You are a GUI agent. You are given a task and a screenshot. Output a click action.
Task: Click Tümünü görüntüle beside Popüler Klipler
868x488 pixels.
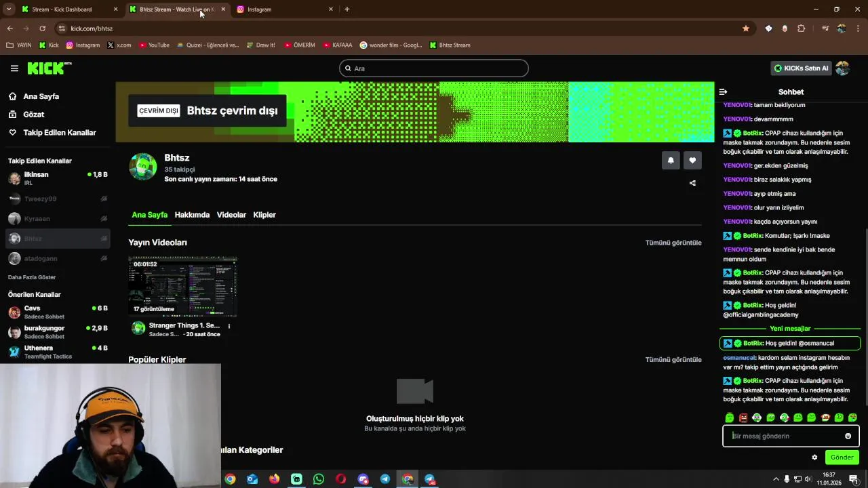[673, 360]
